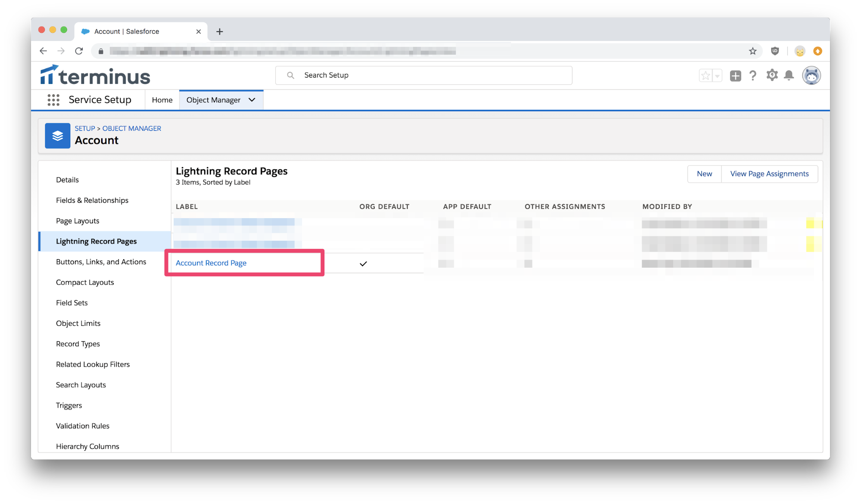Open the global actions plus icon
Image resolution: width=861 pixels, height=504 pixels.
(735, 76)
